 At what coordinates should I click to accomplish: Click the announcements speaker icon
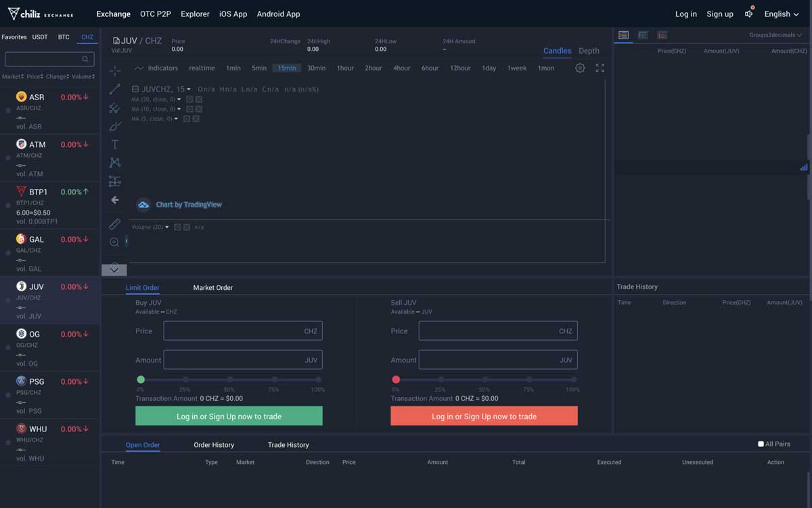pos(749,14)
